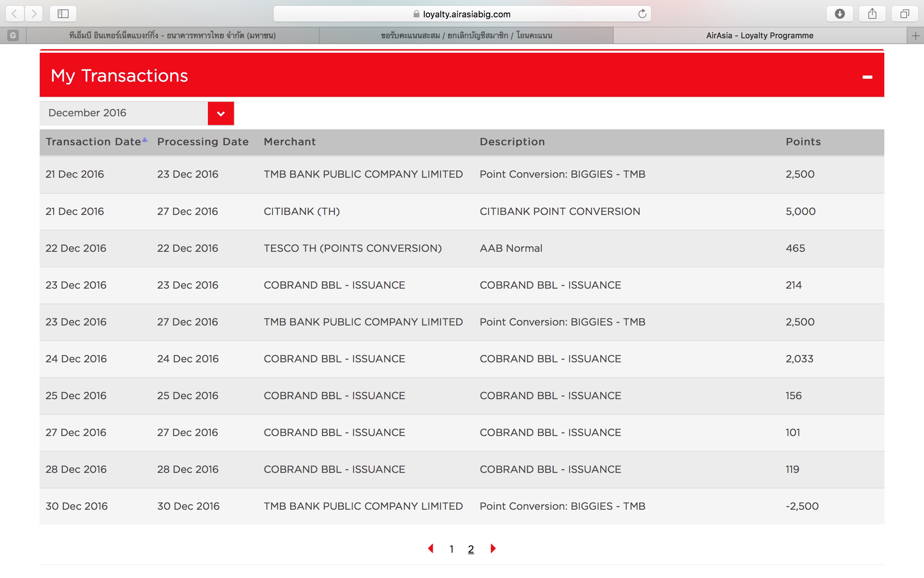Switch to AirAsia - Loyalty Programme tab
Viewport: 924px width, 578px height.
click(x=760, y=35)
